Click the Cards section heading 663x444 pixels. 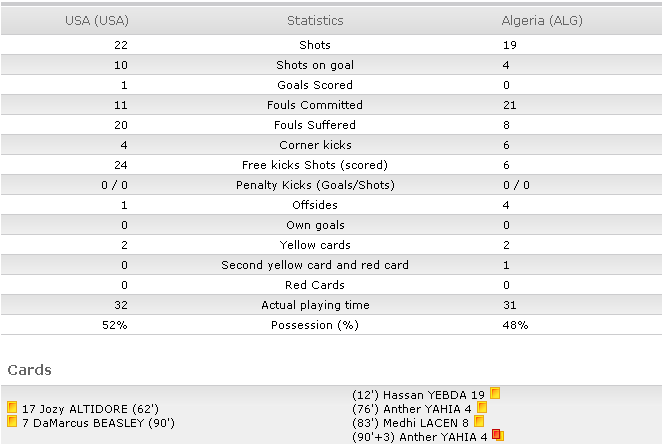[x=30, y=370]
